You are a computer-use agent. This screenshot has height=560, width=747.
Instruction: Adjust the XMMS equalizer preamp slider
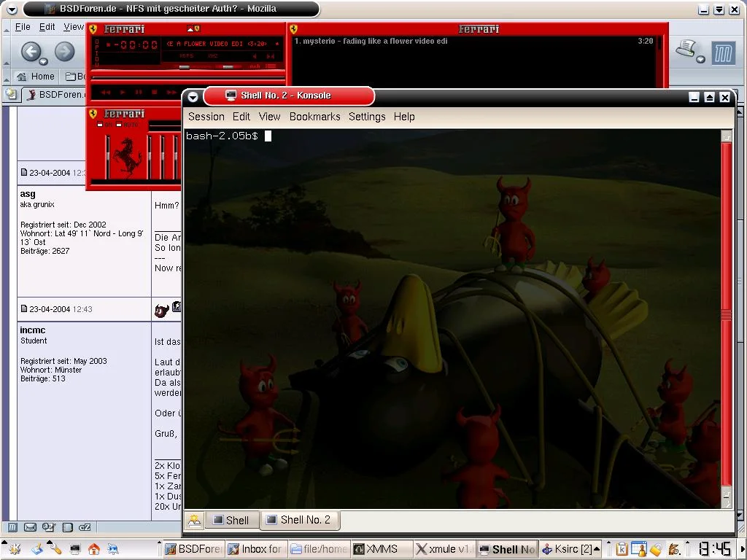(x=108, y=157)
